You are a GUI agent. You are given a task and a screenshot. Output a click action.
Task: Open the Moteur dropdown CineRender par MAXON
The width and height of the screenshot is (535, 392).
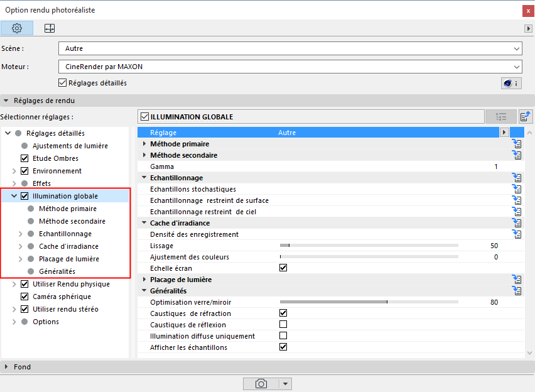(x=290, y=67)
